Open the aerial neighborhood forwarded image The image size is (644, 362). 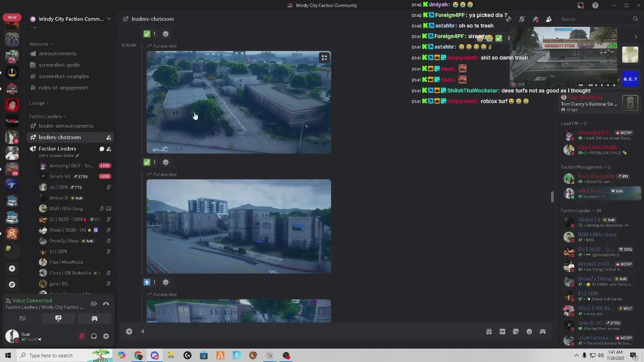238,102
